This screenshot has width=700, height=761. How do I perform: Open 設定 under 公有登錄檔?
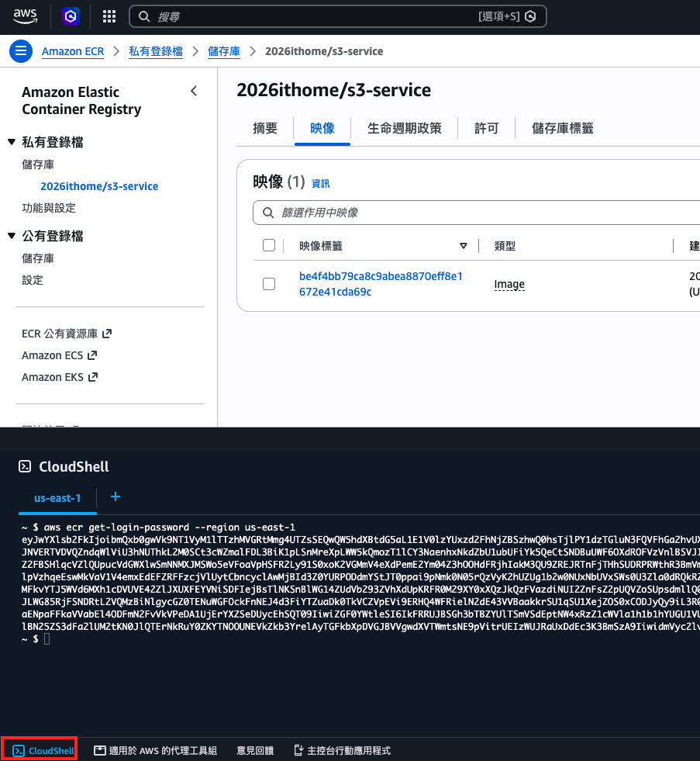[x=33, y=280]
